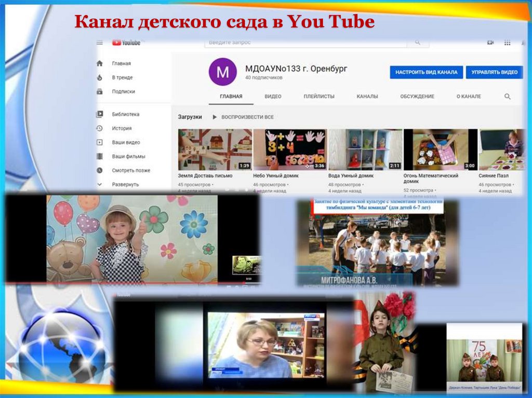Image resolution: width=532 pixels, height=398 pixels.
Task: Open the YouTube hamburger menu
Action: 99,43
